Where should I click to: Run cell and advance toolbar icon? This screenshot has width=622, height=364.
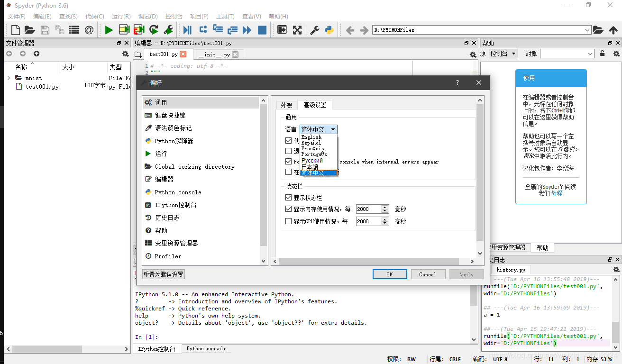pos(139,30)
